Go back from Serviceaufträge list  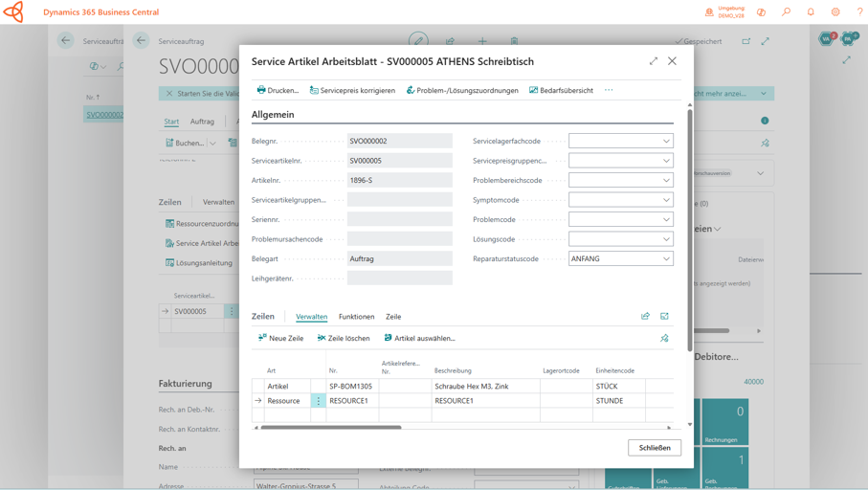65,40
